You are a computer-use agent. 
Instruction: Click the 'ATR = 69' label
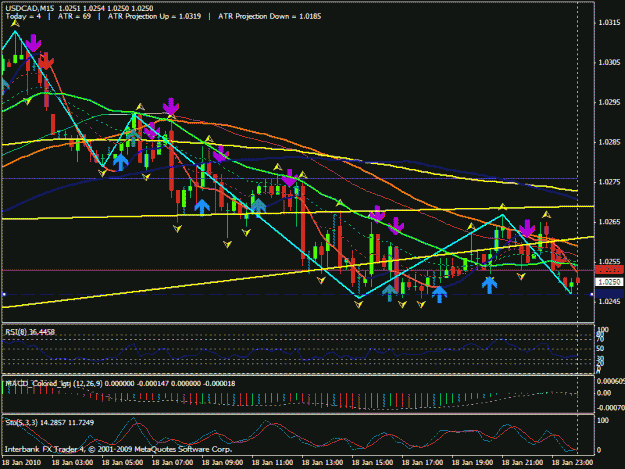[x=74, y=16]
